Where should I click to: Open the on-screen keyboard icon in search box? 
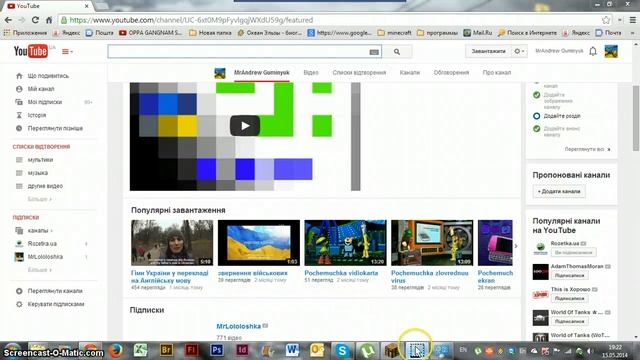tap(374, 52)
